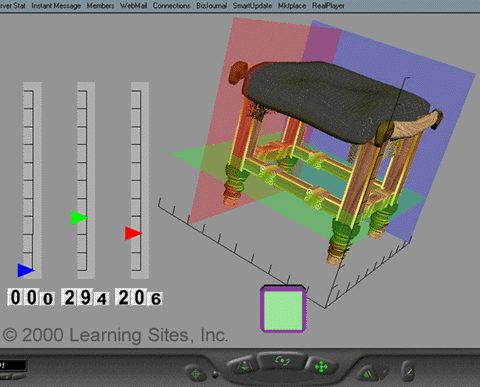Image resolution: width=480 pixels, height=387 pixels.
Task: Click the Members link
Action: pos(100,6)
